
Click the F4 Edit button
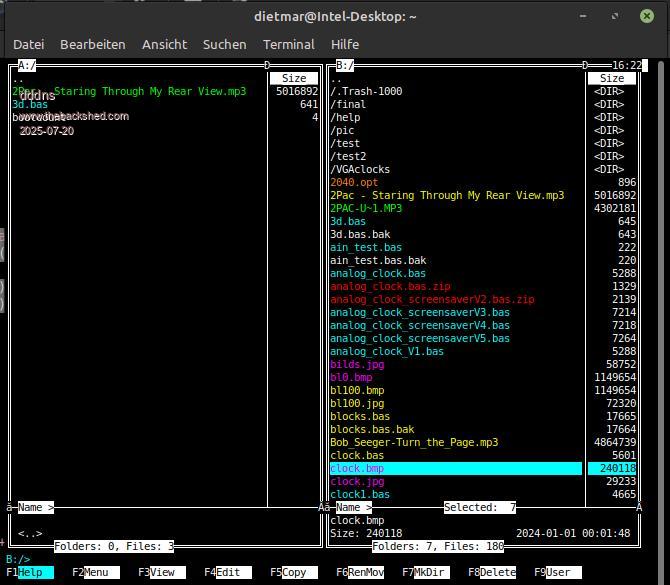(x=228, y=573)
